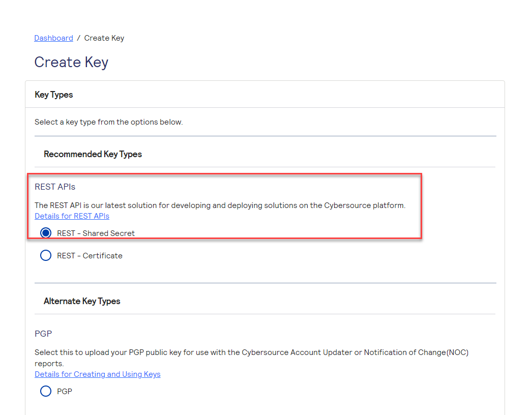This screenshot has height=415, width=532.
Task: Click the Alternate Key Types heading
Action: [x=82, y=301]
